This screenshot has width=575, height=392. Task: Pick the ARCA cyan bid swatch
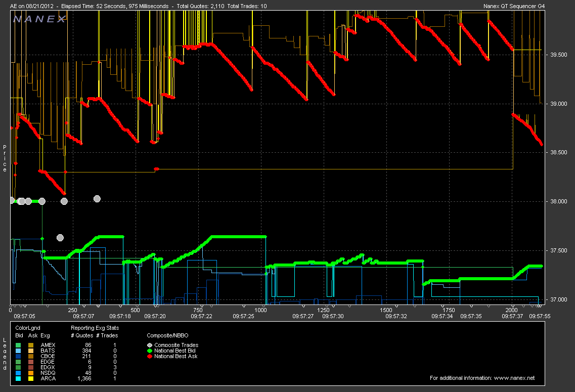[18, 378]
